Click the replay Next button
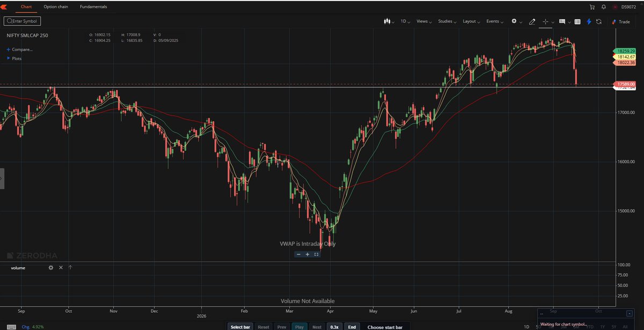This screenshot has height=330, width=644. [317, 327]
